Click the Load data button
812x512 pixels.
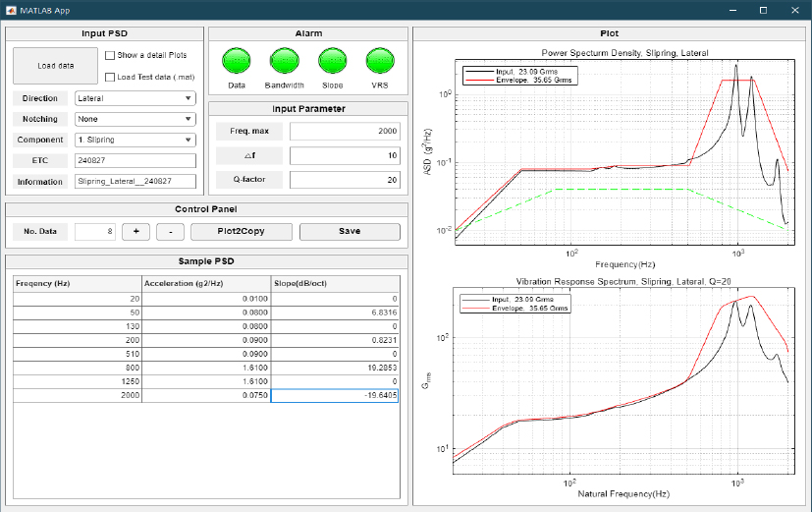(x=55, y=66)
